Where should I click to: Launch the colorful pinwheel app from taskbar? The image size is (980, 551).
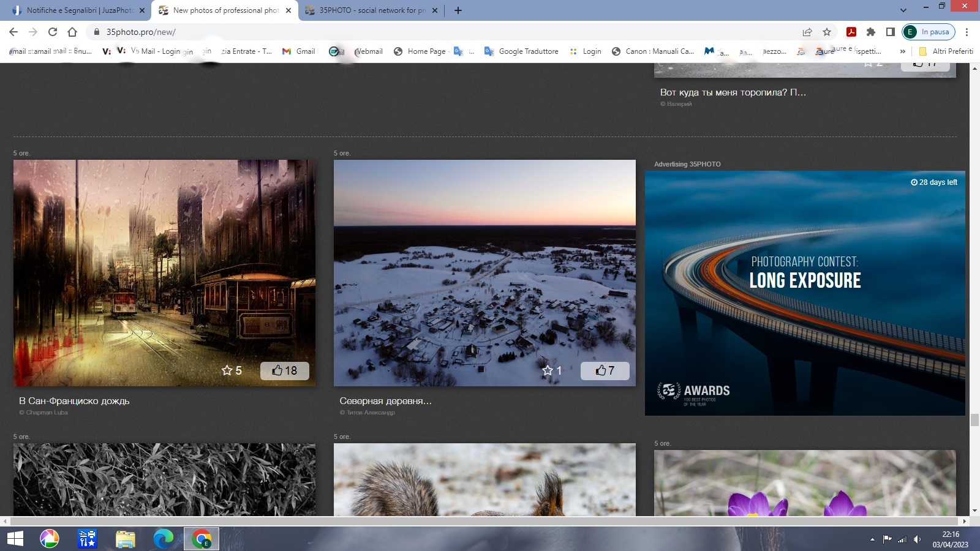pyautogui.click(x=50, y=539)
